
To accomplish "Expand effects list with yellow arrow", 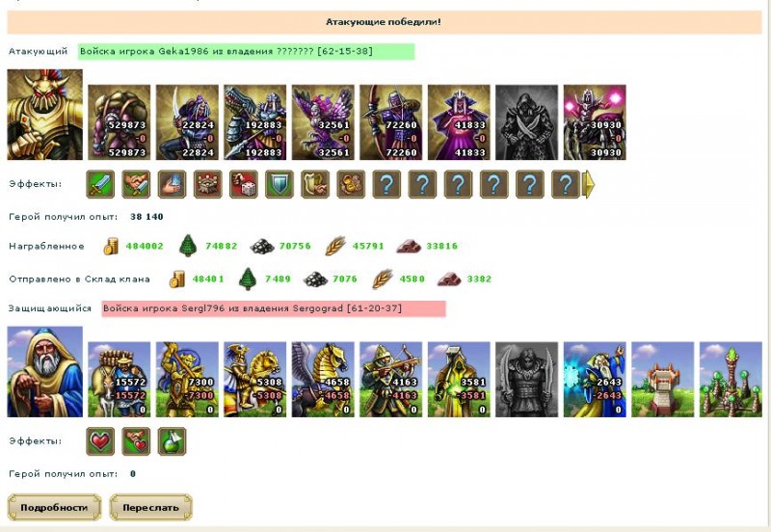I will [x=589, y=185].
